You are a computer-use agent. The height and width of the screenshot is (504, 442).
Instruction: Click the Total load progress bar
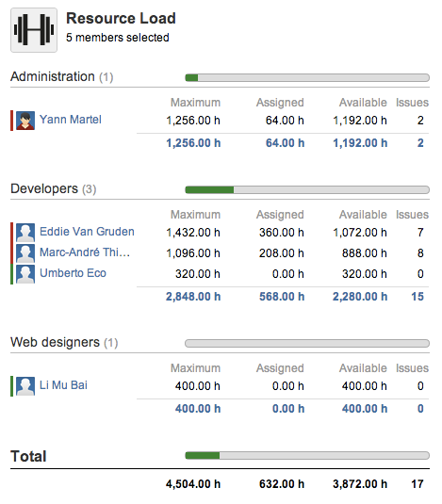[x=307, y=455]
